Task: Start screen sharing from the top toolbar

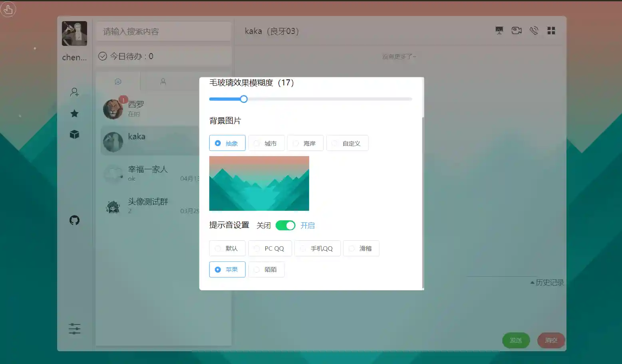Action: pos(499,30)
